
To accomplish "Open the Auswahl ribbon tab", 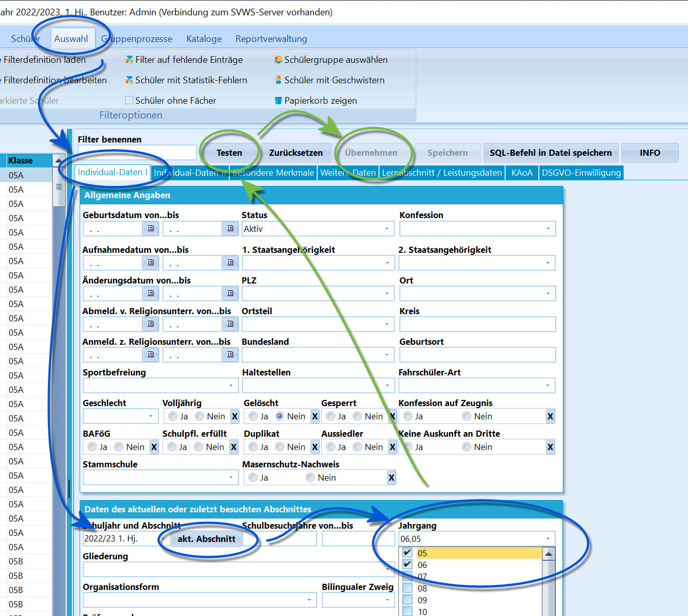I will 71,39.
